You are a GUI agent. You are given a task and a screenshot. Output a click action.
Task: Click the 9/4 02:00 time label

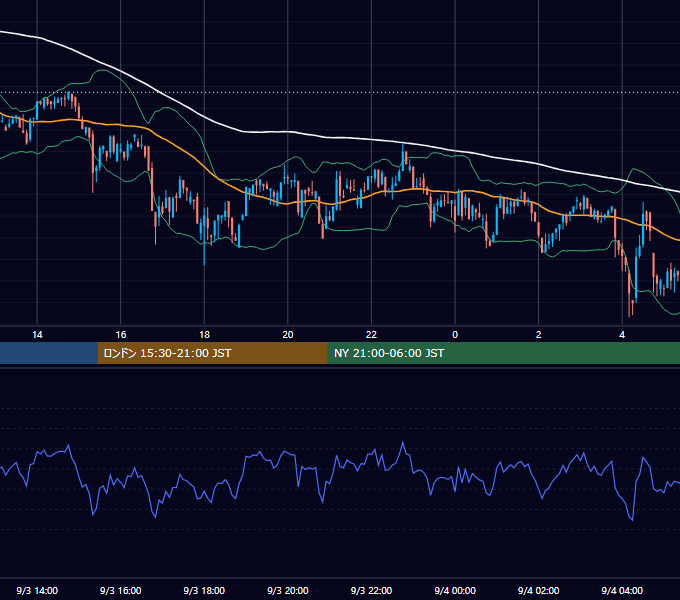pos(538,590)
